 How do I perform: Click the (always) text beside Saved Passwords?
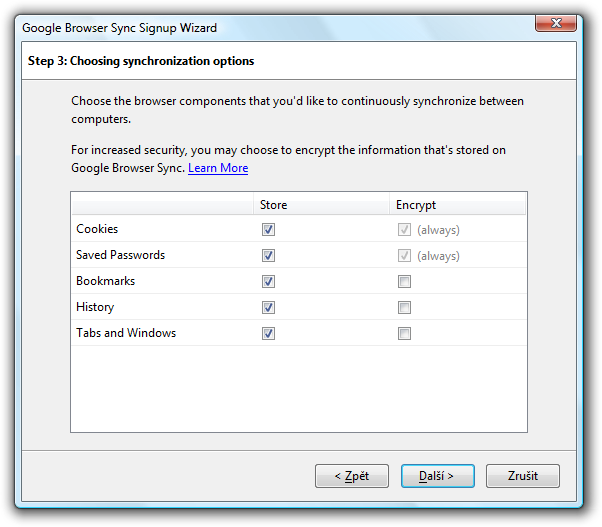point(438,256)
